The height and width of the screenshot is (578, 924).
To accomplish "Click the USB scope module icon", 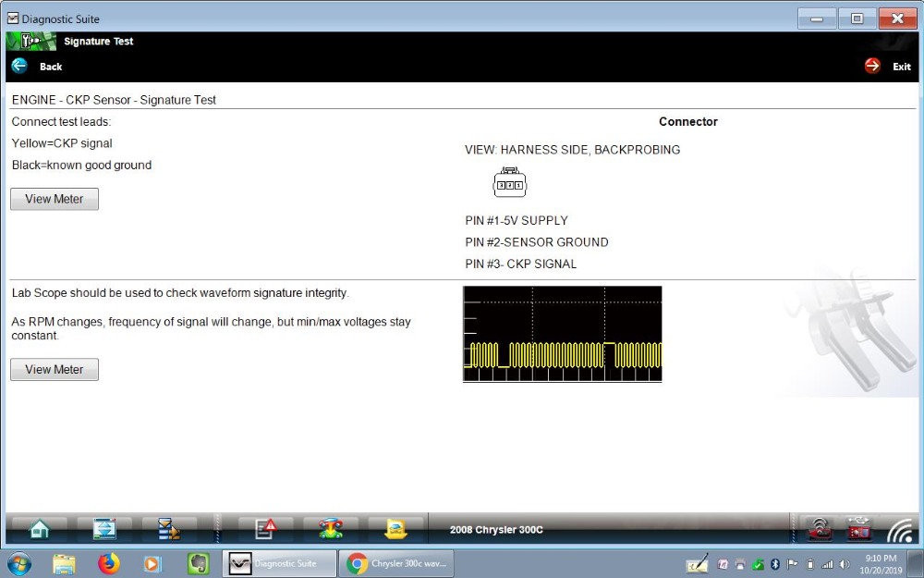I will [858, 529].
